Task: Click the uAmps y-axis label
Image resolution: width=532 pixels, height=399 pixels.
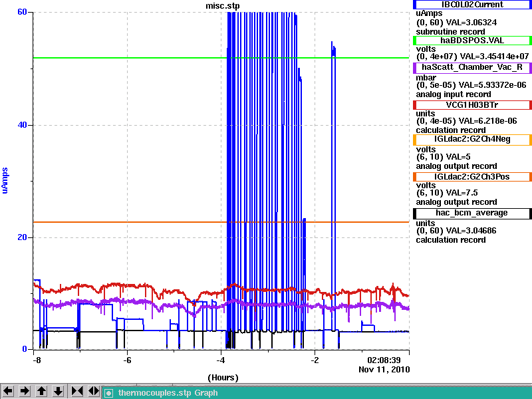Action: click(5, 180)
